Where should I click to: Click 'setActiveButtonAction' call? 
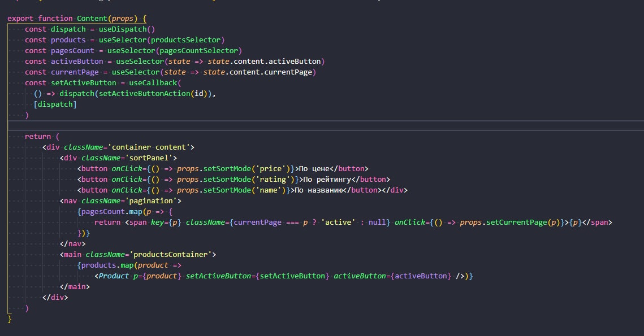coord(145,93)
